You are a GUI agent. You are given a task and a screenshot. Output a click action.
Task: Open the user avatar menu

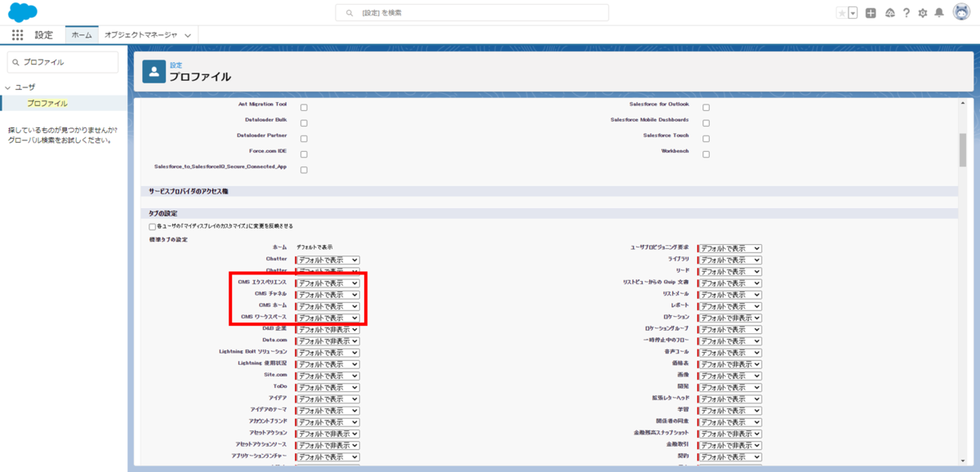pos(962,13)
